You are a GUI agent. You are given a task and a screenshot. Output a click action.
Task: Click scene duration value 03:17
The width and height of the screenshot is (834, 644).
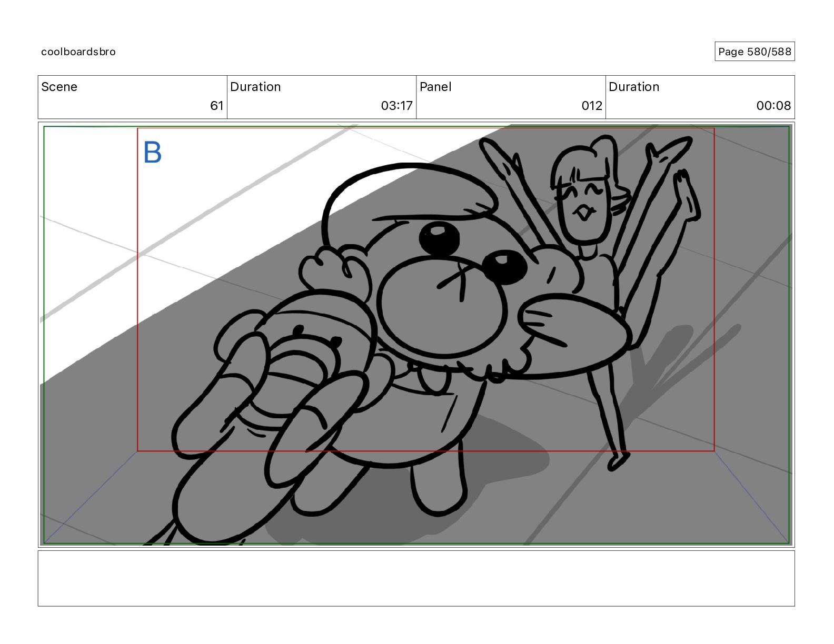coord(397,106)
